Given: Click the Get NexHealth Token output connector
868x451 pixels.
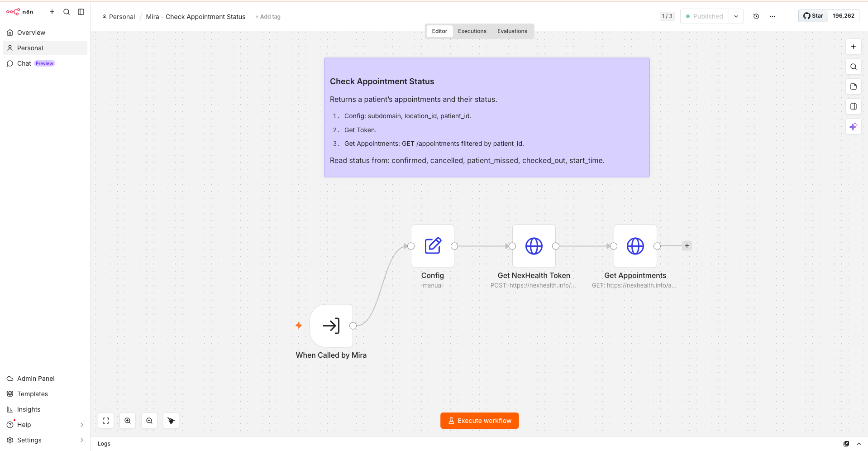Looking at the screenshot, I should pos(556,246).
